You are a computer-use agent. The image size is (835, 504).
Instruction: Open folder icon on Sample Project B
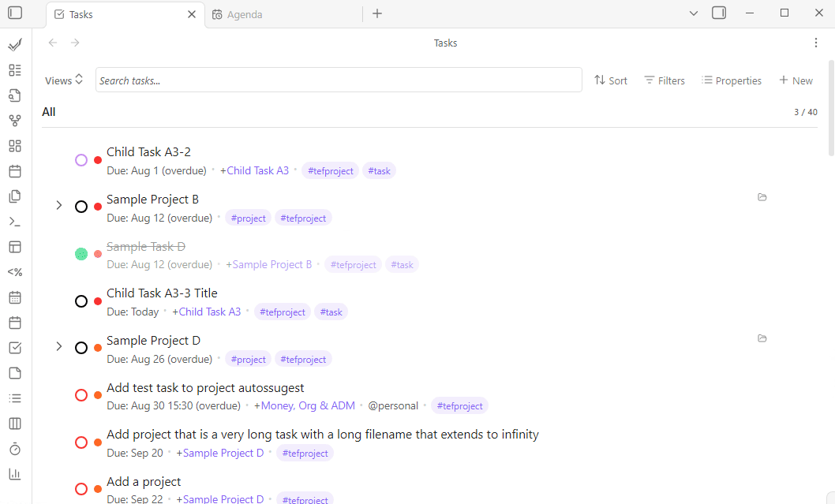click(762, 197)
